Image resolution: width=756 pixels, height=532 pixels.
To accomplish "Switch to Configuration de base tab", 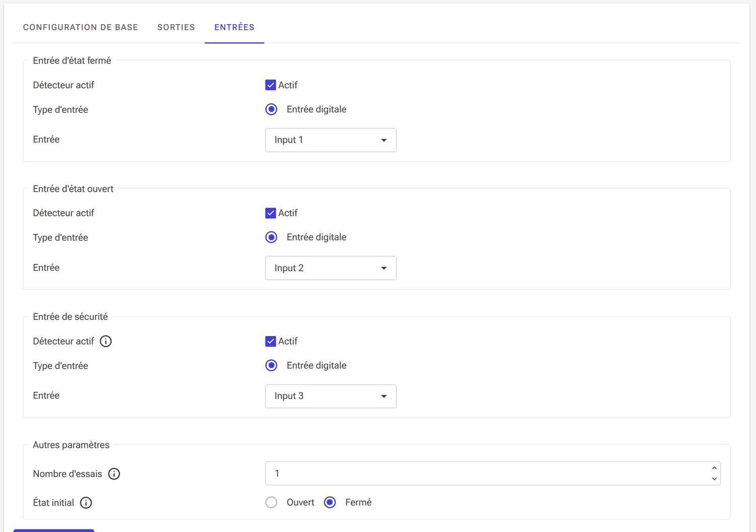I will tap(81, 27).
